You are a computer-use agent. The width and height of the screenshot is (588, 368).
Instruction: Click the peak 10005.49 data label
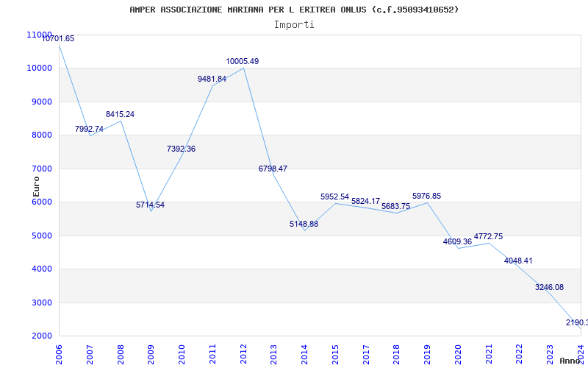tap(242, 61)
